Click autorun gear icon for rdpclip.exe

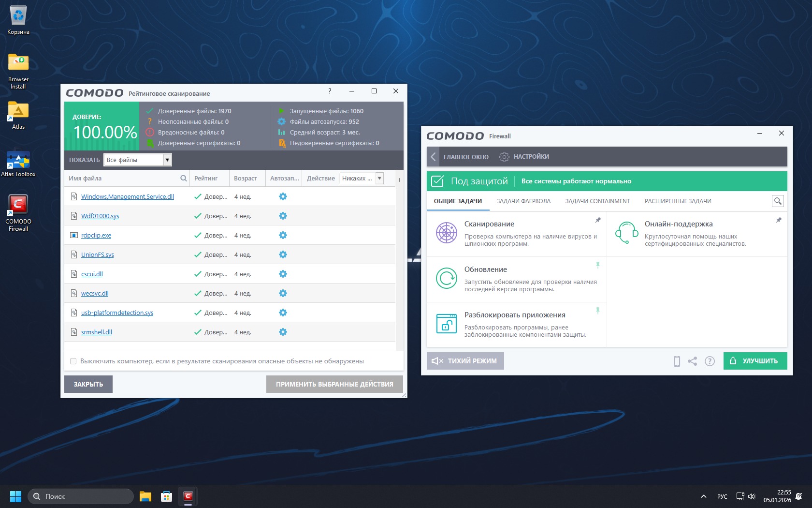point(283,235)
